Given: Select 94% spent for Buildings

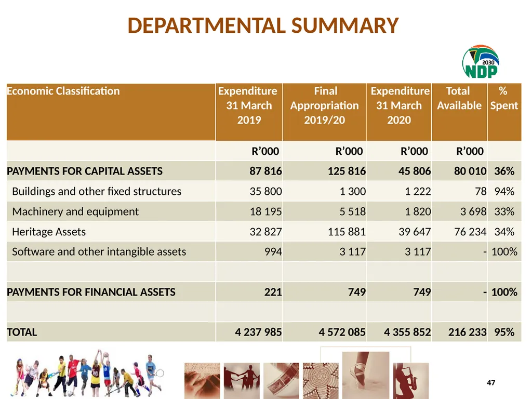Looking at the screenshot, I should pos(504,191).
